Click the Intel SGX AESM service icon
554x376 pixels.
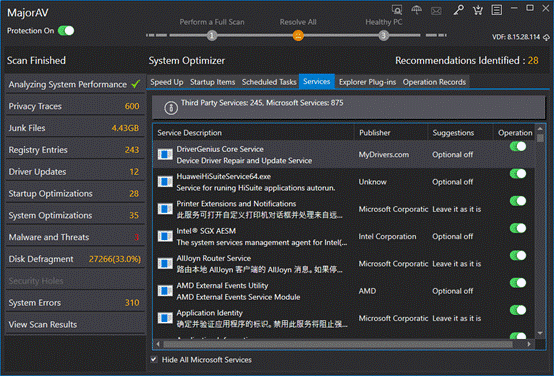click(x=165, y=236)
